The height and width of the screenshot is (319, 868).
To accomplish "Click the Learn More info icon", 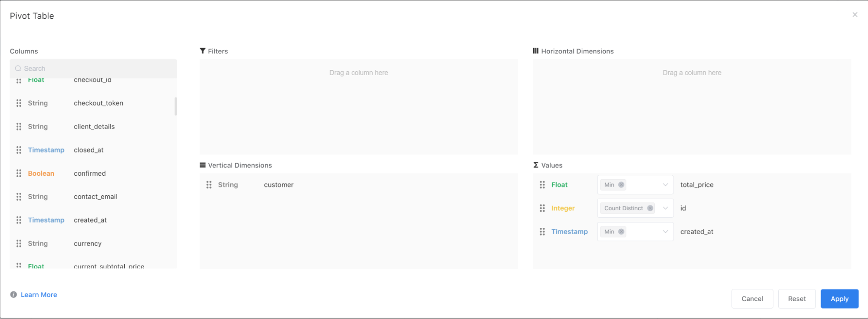I will pyautogui.click(x=13, y=295).
